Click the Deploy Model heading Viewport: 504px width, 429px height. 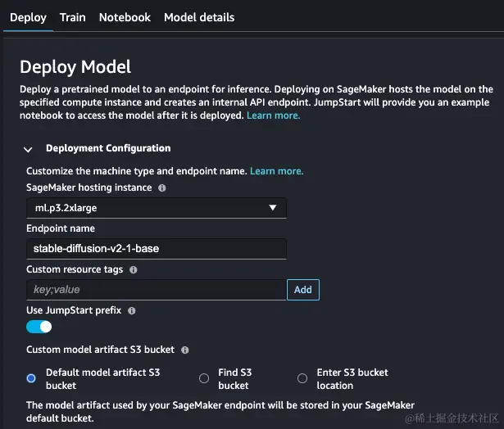pos(75,67)
